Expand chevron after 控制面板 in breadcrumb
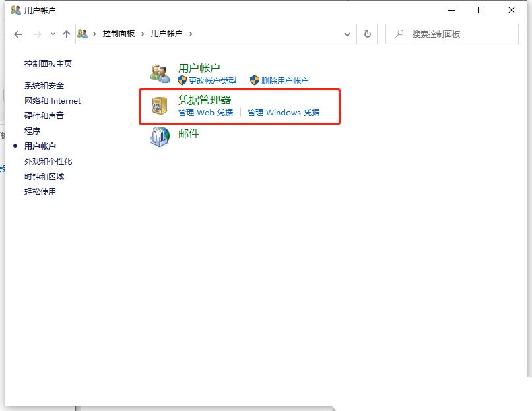This screenshot has width=532, height=411. 143,34
